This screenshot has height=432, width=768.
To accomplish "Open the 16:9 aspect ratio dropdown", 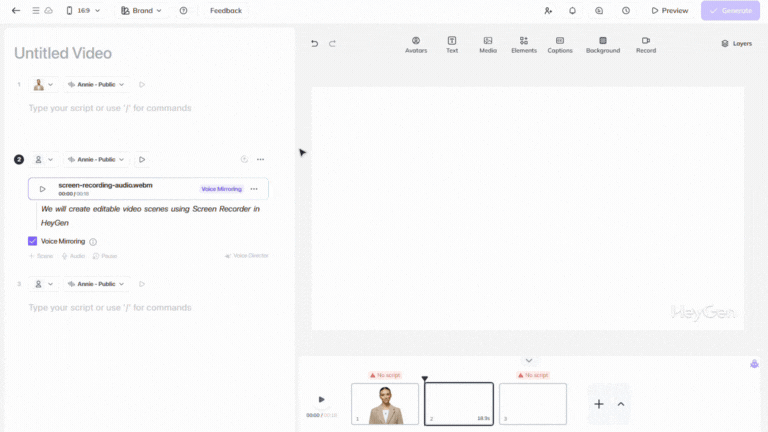I will (x=83, y=10).
